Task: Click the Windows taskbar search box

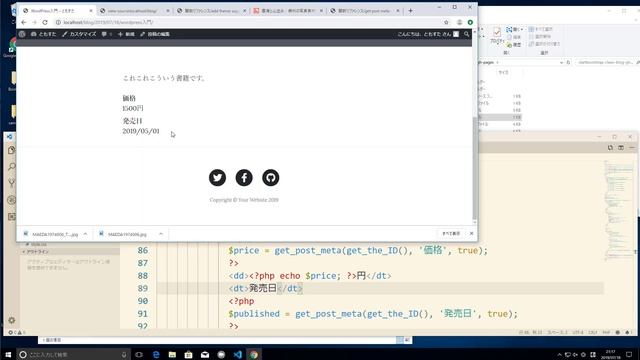Action: pyautogui.click(x=73, y=355)
